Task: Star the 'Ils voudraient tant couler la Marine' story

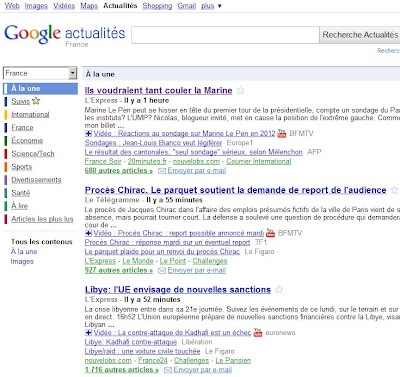Action: [x=240, y=90]
